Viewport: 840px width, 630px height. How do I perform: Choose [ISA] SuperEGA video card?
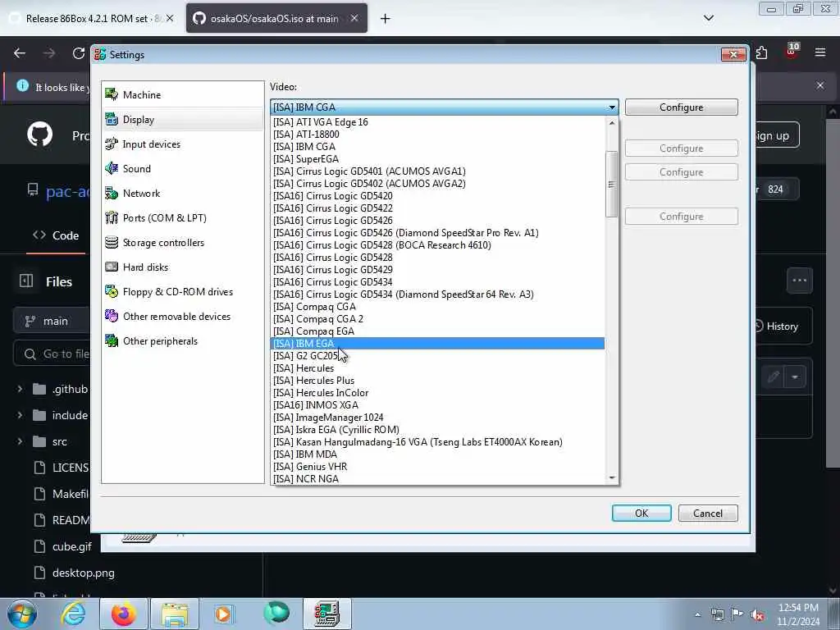coord(438,158)
